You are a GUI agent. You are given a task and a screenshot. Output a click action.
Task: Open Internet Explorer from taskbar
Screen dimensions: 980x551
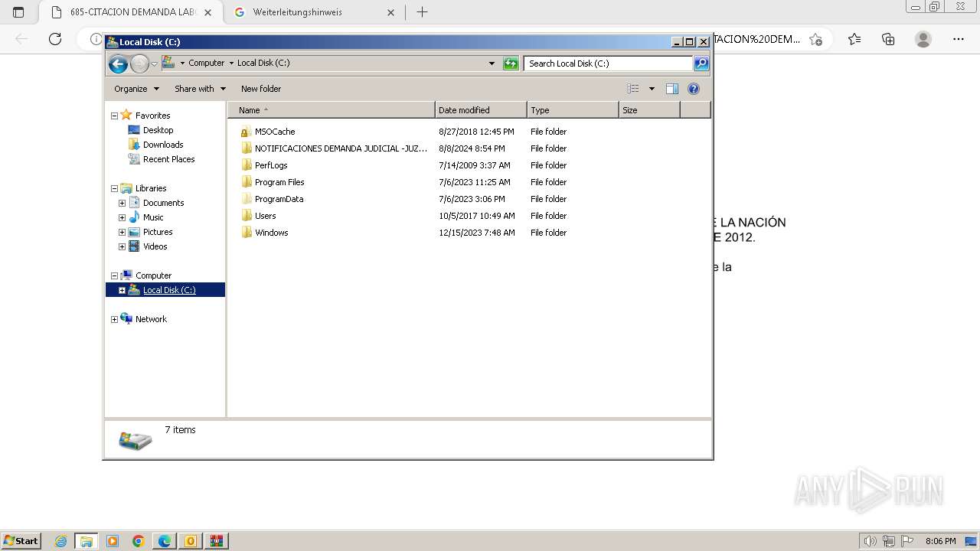point(61,541)
